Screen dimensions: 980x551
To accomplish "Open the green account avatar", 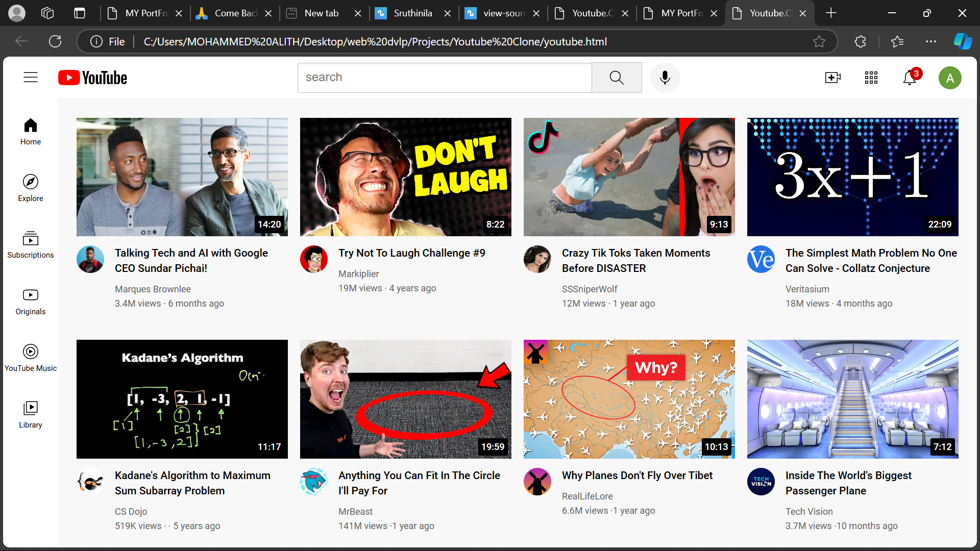I will pos(950,78).
